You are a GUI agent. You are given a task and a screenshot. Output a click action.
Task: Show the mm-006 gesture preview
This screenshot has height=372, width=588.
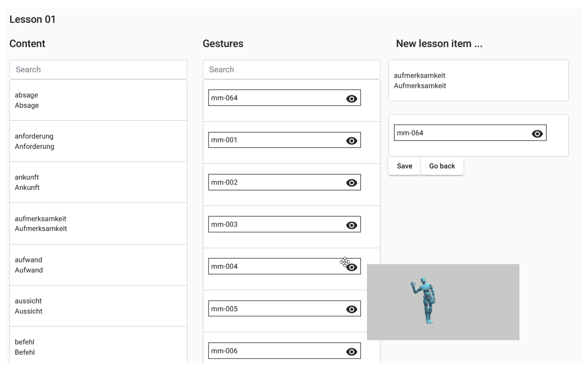[x=351, y=352]
